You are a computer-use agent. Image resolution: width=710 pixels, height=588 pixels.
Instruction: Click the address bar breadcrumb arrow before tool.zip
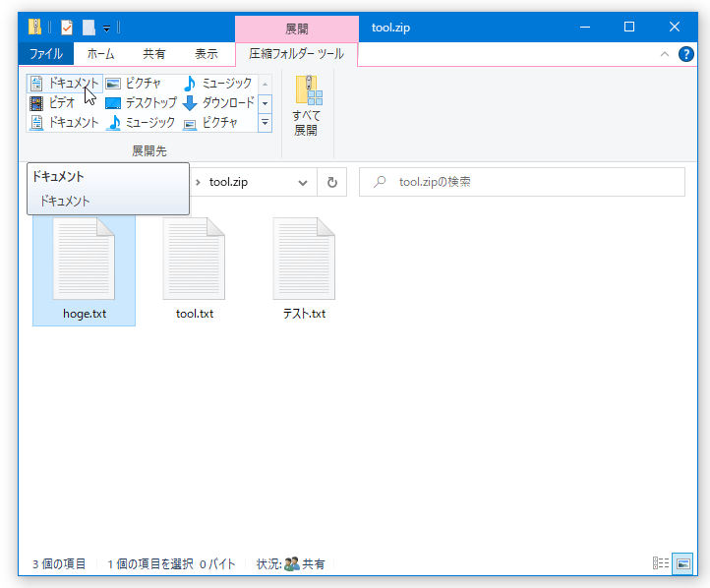point(198,182)
